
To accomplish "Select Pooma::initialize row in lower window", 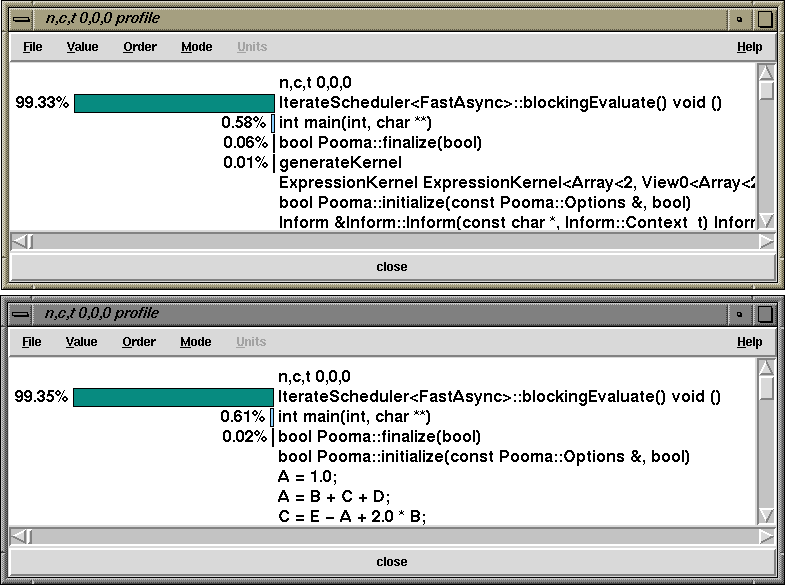I will [x=484, y=457].
